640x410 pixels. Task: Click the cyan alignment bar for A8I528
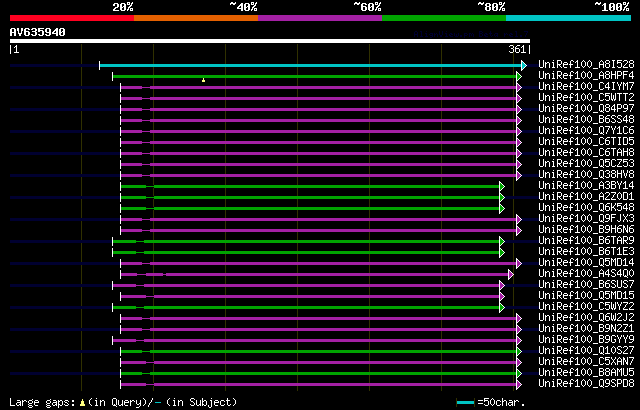tap(311, 65)
